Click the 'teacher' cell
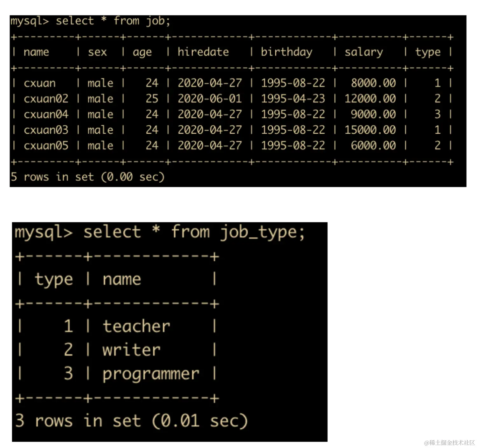This screenshot has height=448, width=477. point(136,326)
